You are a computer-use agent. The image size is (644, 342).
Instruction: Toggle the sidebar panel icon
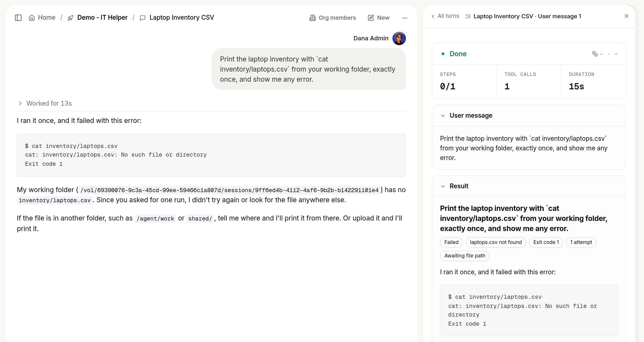click(x=18, y=18)
